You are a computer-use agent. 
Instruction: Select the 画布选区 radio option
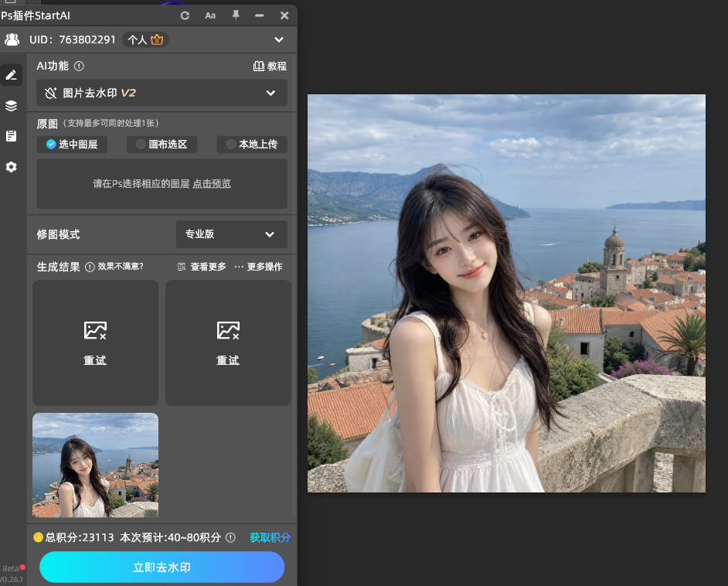(x=162, y=145)
